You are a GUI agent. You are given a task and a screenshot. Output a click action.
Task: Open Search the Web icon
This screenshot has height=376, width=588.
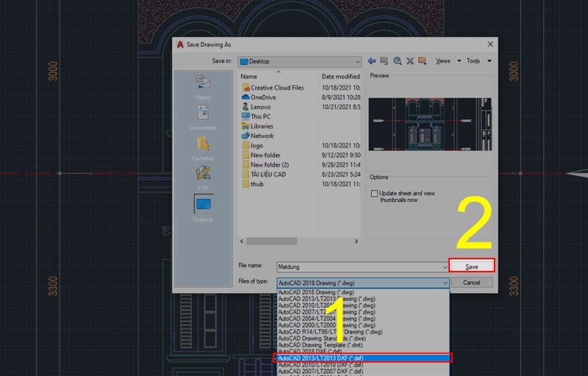(x=397, y=61)
